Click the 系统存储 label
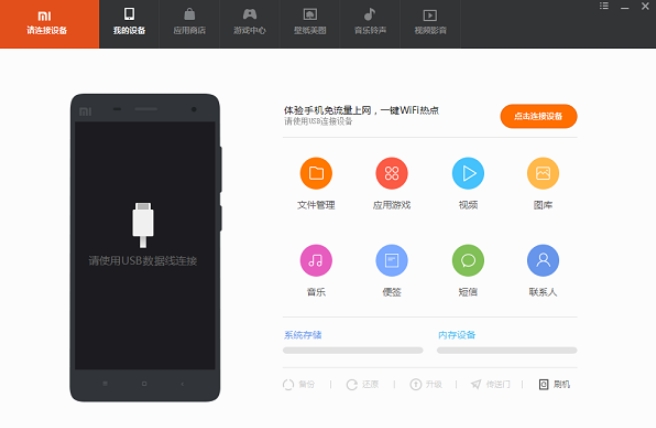The height and width of the screenshot is (428, 656). pos(303,335)
